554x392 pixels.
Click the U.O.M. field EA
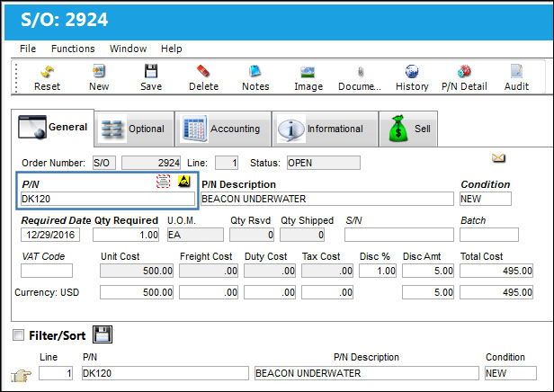[x=195, y=235]
